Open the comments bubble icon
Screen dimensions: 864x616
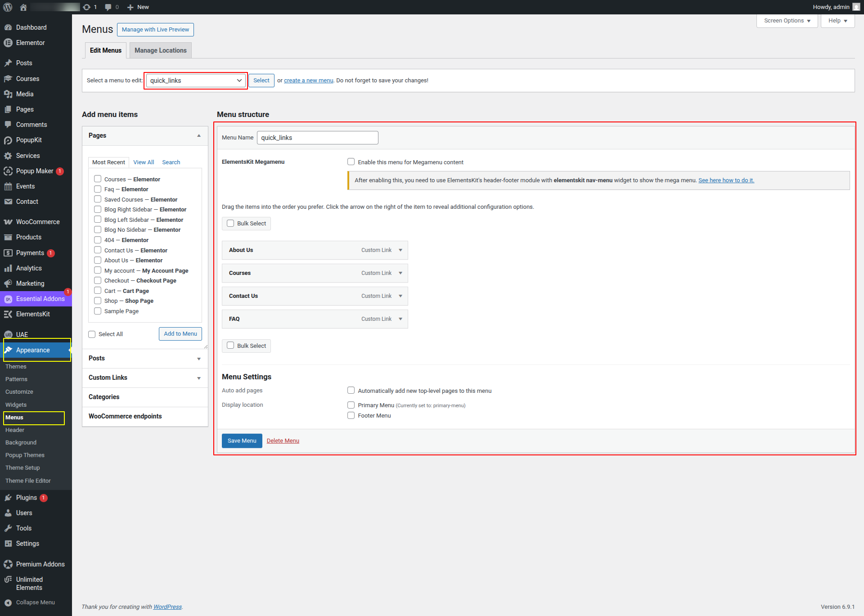point(108,7)
